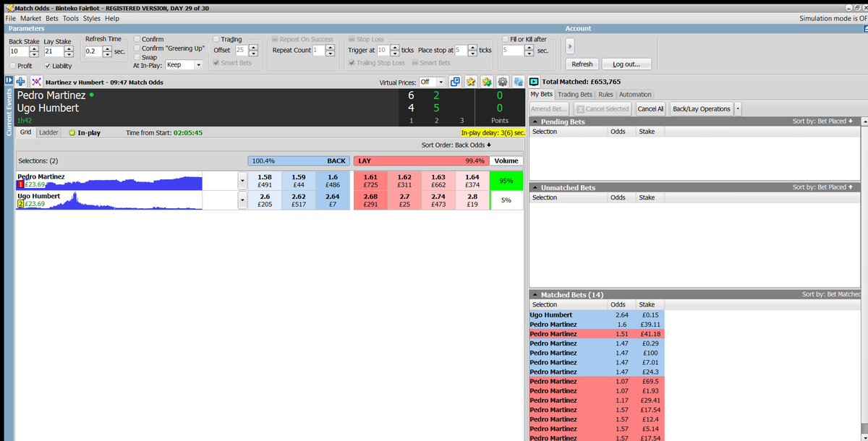Viewport: 868px width, 441px height.
Task: Click the Lay Stake input field
Action: [x=53, y=51]
